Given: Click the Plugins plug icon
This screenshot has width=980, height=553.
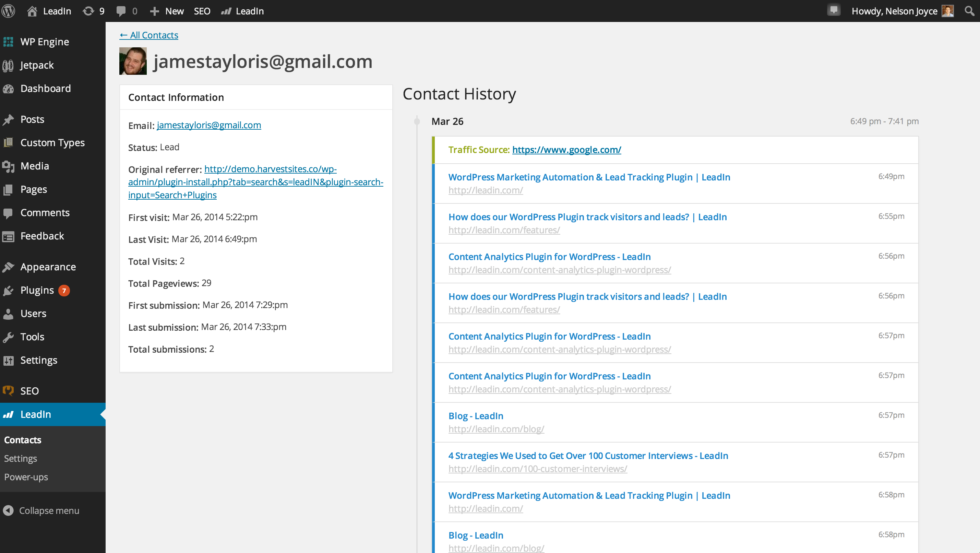Looking at the screenshot, I should click(8, 290).
